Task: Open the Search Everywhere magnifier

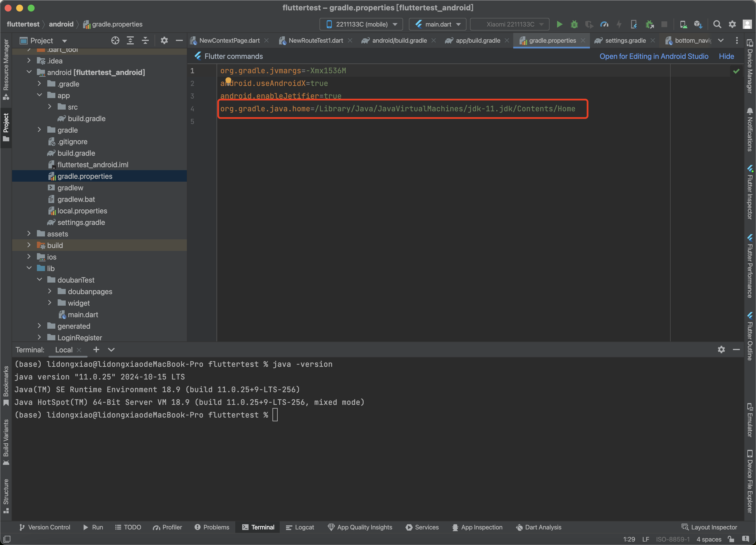Action: (x=717, y=24)
